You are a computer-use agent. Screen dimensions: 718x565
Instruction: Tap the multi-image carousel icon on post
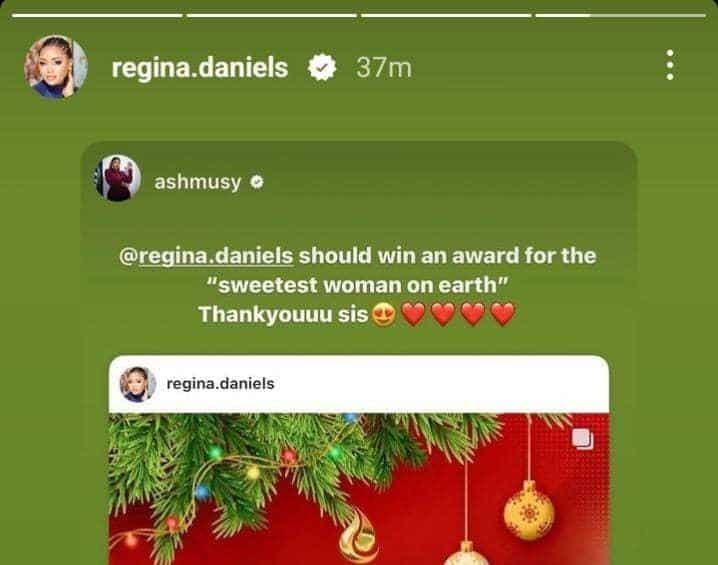(x=582, y=439)
